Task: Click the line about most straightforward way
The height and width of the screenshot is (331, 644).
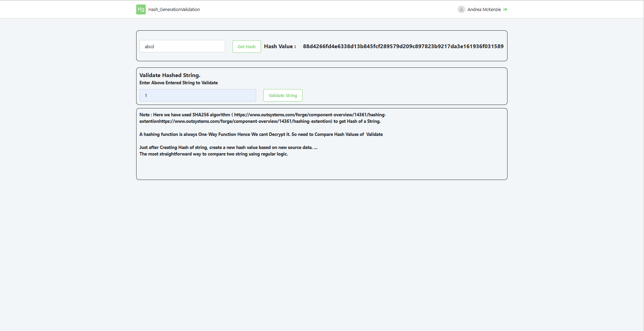Action: pos(214,154)
